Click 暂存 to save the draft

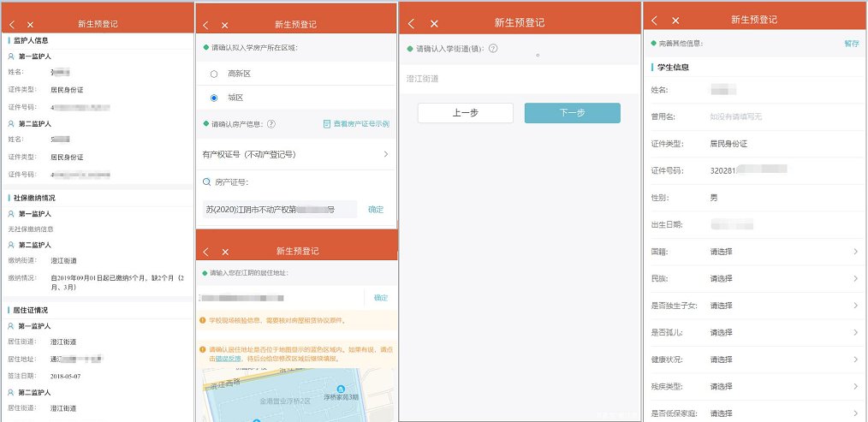click(851, 43)
